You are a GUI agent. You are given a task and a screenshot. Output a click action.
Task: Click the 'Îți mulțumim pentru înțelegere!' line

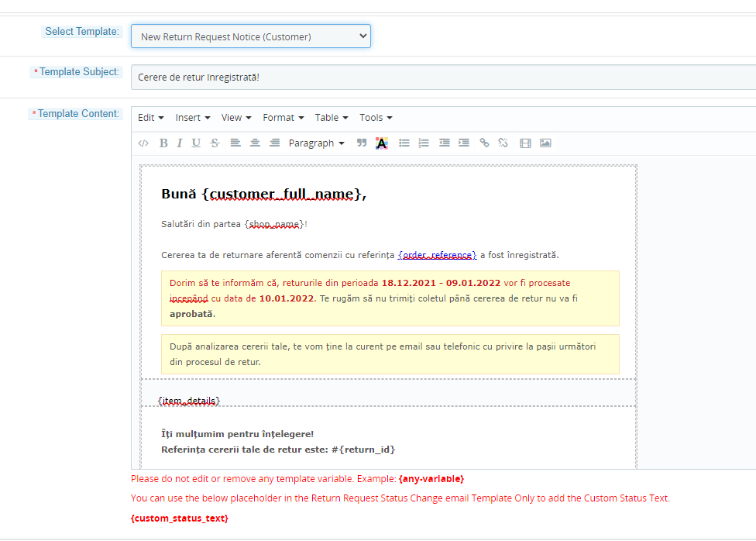[x=237, y=434]
